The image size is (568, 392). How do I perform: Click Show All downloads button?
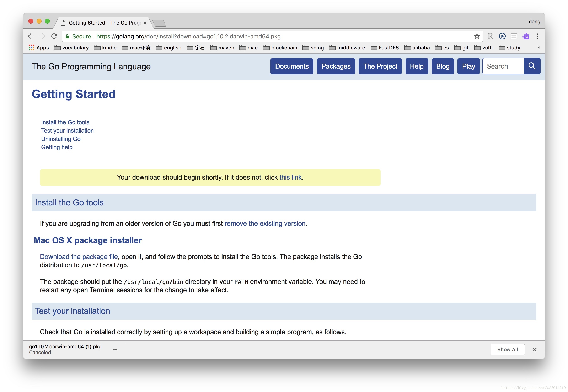pyautogui.click(x=507, y=350)
